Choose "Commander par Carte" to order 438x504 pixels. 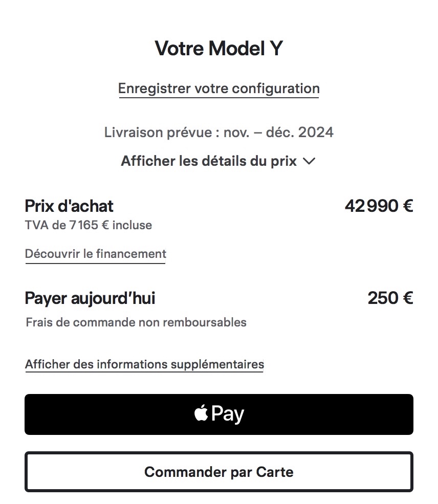[x=219, y=472]
